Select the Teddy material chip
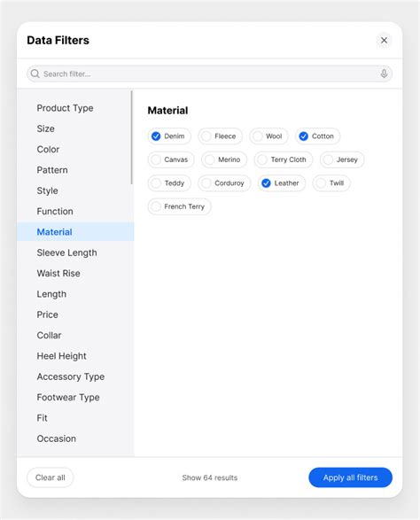This screenshot has width=420, height=520. [169, 183]
